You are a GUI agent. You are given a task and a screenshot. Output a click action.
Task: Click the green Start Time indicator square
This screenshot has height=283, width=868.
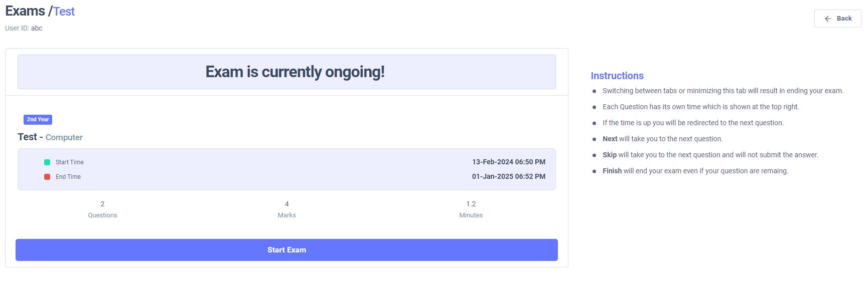click(x=47, y=162)
